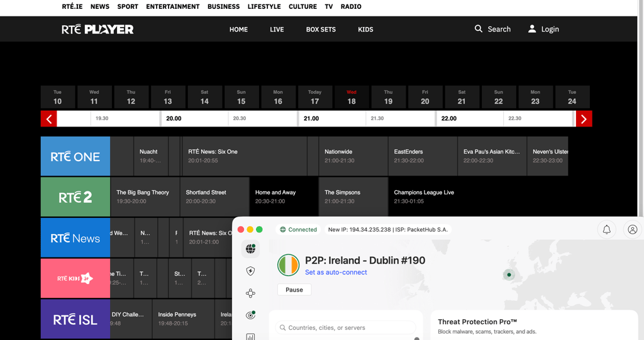The height and width of the screenshot is (340, 644).
Task: Select date Sat 21
Action: 462,97
